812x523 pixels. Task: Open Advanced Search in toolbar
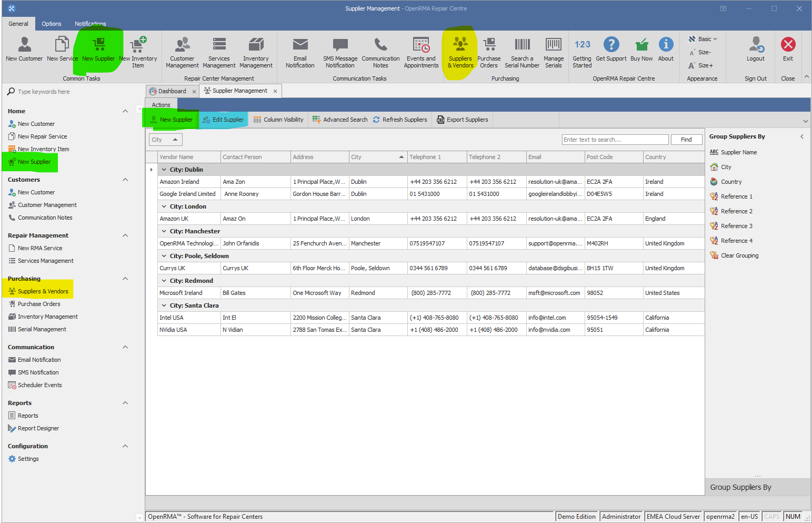tap(340, 120)
